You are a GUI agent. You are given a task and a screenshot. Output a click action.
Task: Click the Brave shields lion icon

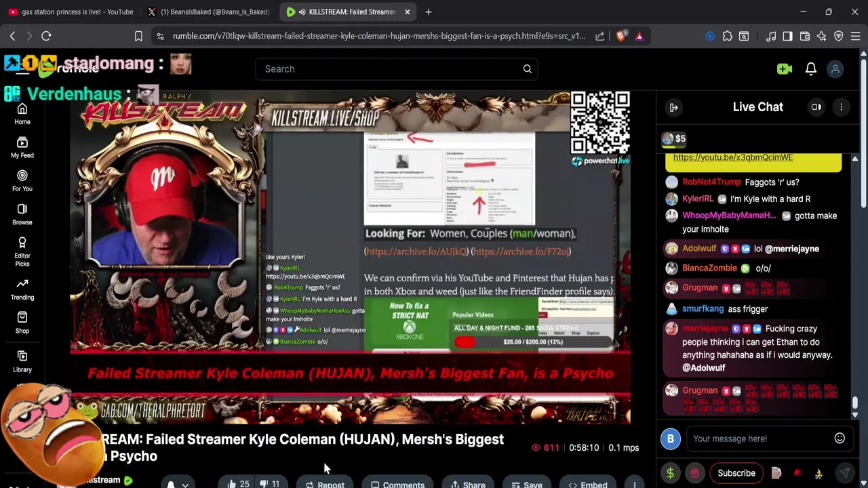621,36
